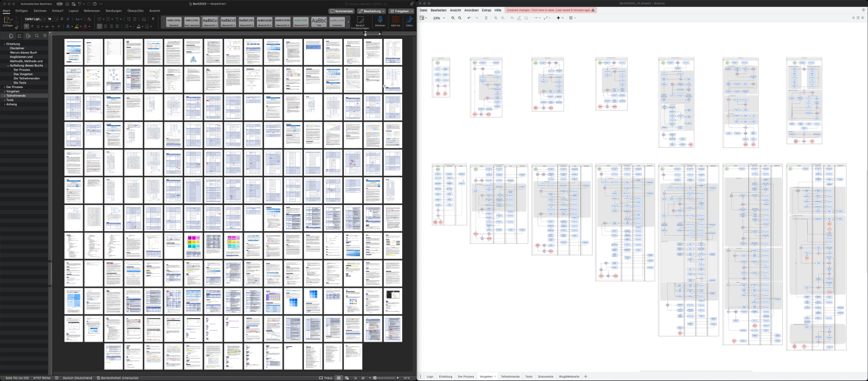Click the Kommentare button
The height and width of the screenshot is (381, 868).
click(341, 11)
